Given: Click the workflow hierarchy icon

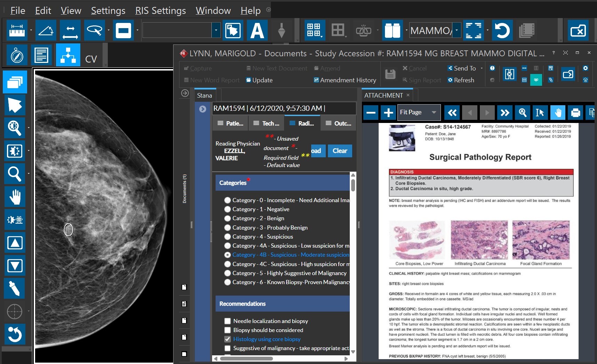Looking at the screenshot, I should tap(68, 55).
